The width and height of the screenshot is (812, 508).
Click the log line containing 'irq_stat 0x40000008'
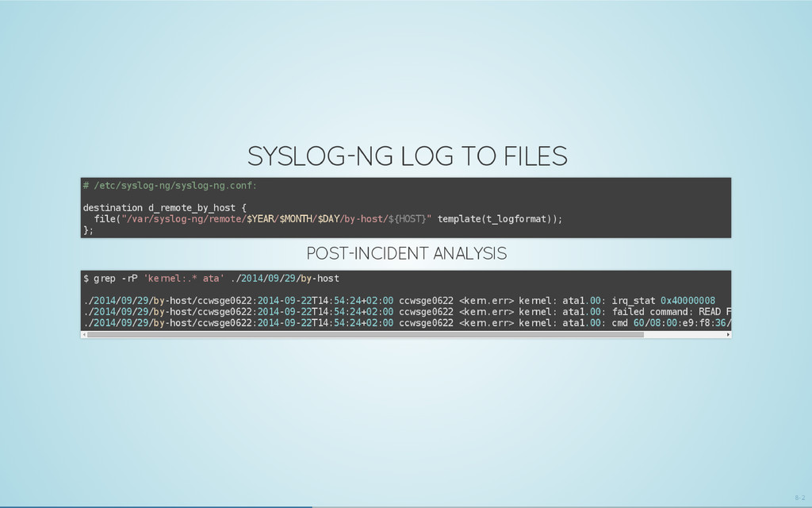(399, 301)
